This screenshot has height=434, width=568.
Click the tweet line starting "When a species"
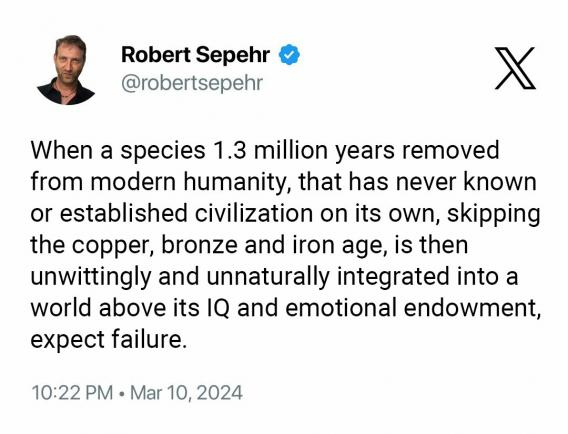pyautogui.click(x=265, y=151)
